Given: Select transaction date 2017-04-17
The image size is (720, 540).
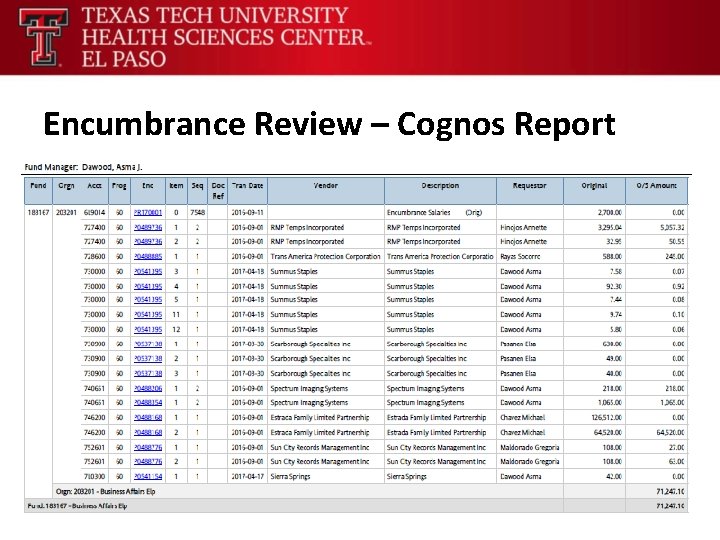Looking at the screenshot, I should click(248, 477).
